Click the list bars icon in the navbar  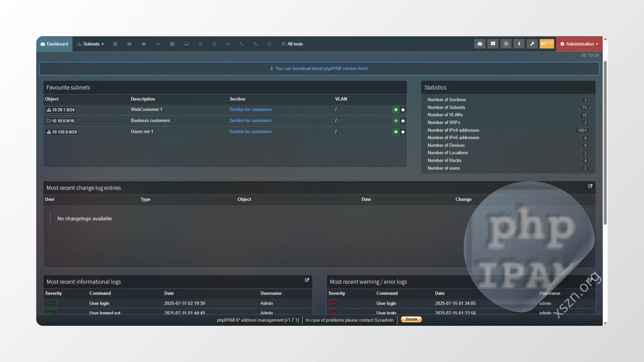coord(200,44)
